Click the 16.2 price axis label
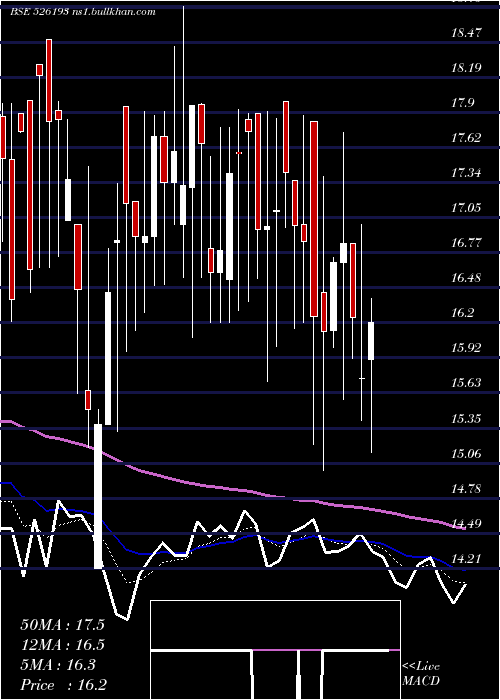The height and width of the screenshot is (700, 500). [x=462, y=312]
